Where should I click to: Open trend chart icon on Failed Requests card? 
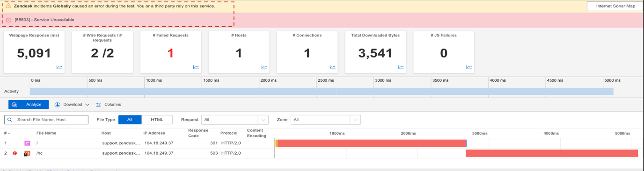click(196, 67)
